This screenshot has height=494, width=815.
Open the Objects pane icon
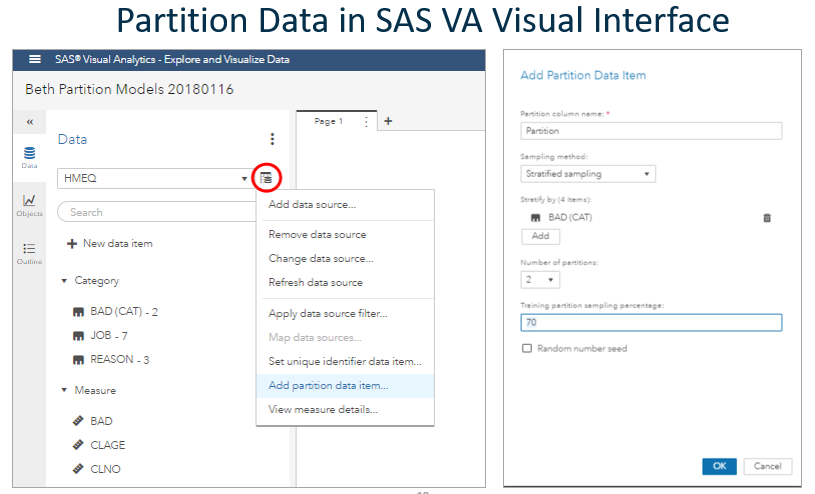pyautogui.click(x=29, y=205)
